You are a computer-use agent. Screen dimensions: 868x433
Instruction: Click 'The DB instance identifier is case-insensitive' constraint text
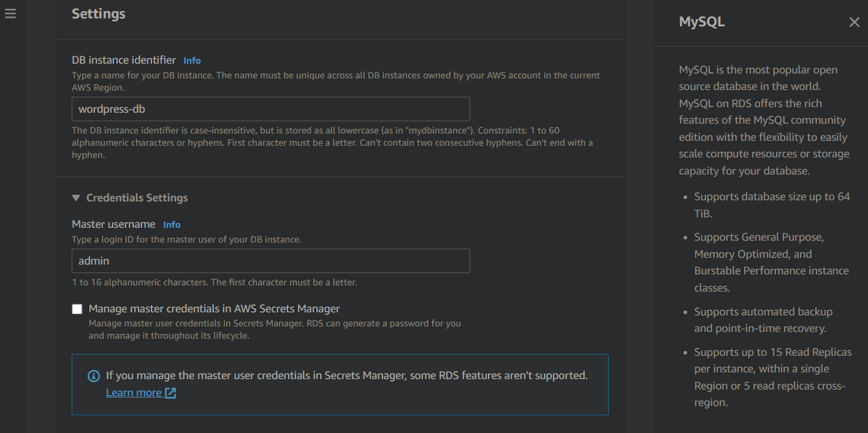332,143
